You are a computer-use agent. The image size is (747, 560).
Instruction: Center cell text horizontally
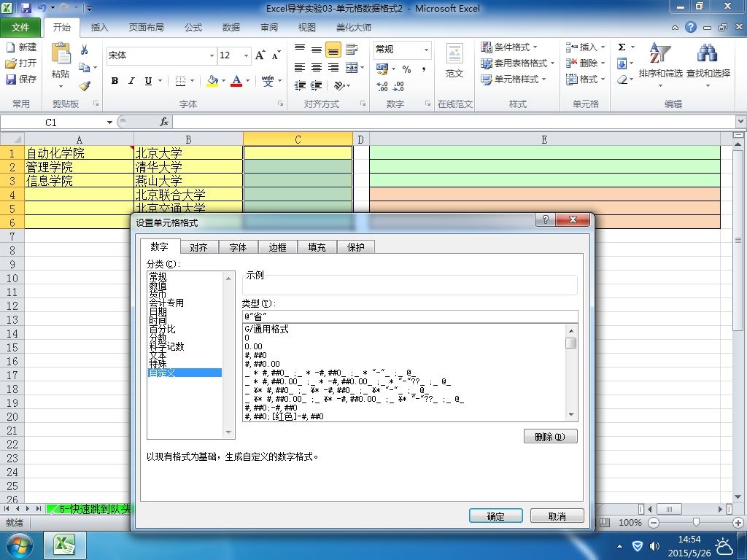pyautogui.click(x=317, y=68)
